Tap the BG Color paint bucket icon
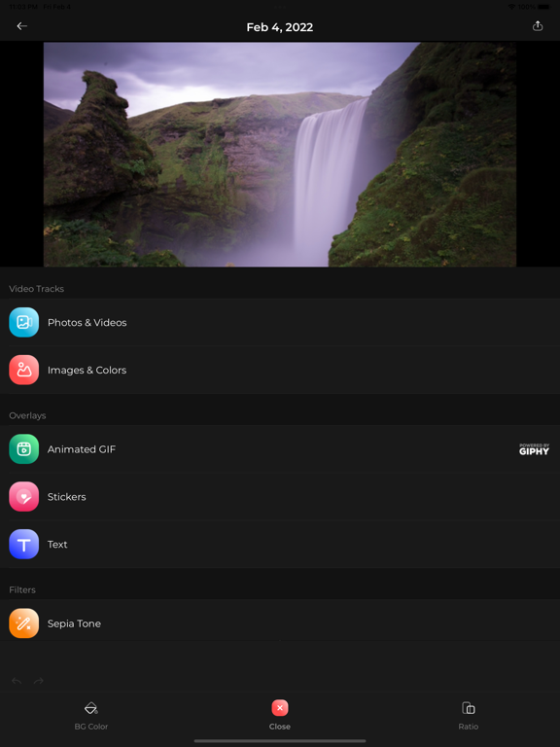Image resolution: width=560 pixels, height=747 pixels. [91, 708]
